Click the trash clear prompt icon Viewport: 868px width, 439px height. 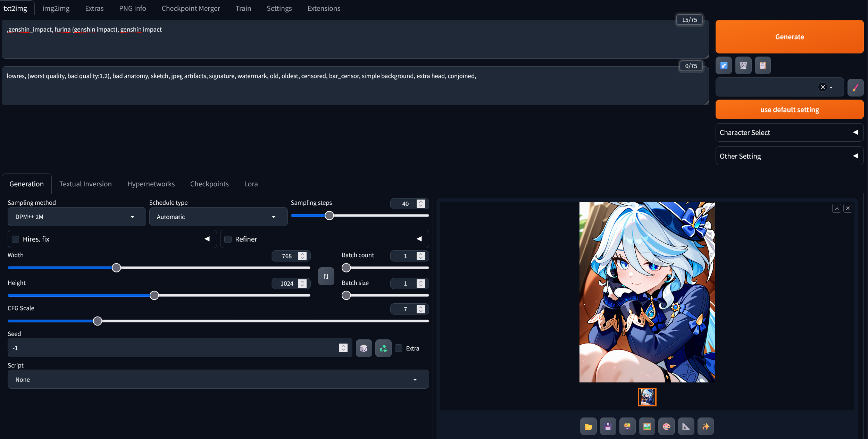coord(743,65)
